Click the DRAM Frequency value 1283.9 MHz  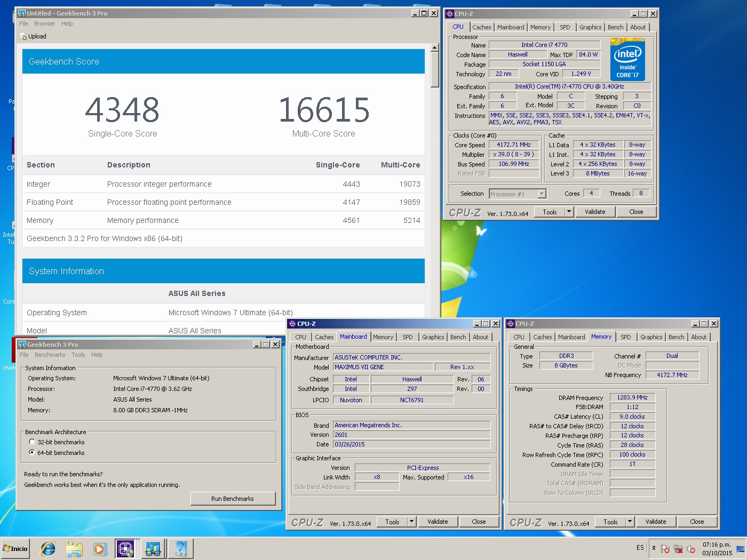click(x=632, y=397)
